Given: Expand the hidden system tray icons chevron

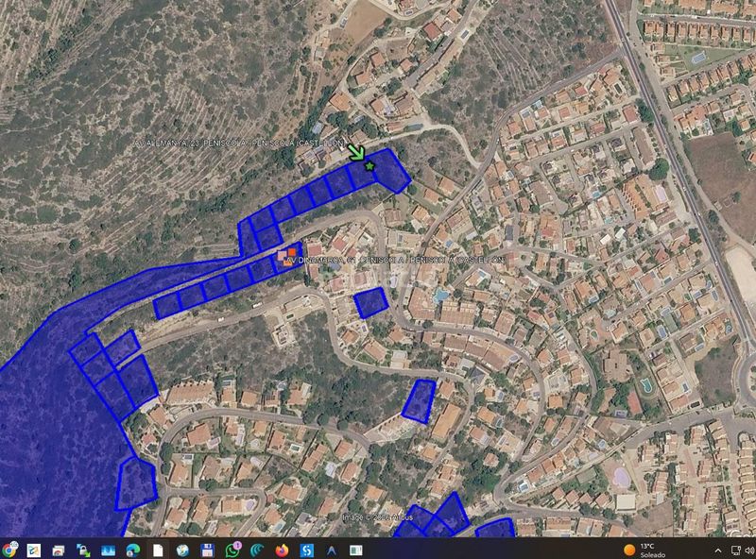Looking at the screenshot, I should (x=718, y=550).
